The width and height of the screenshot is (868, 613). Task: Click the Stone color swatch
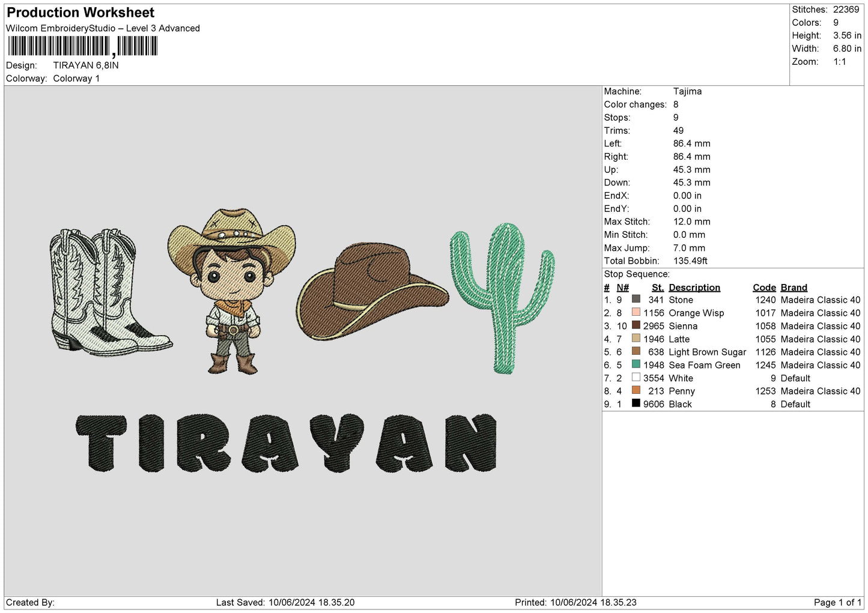tap(636, 299)
